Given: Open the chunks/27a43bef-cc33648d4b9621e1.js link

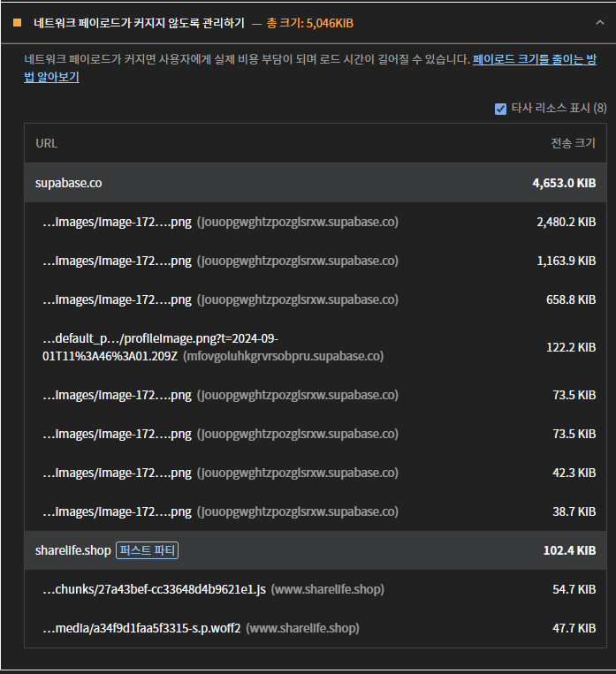Looking at the screenshot, I should [154, 589].
